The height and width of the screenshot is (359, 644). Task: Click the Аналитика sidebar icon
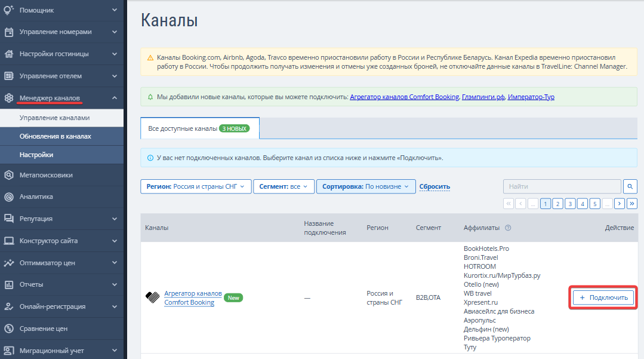click(8, 197)
